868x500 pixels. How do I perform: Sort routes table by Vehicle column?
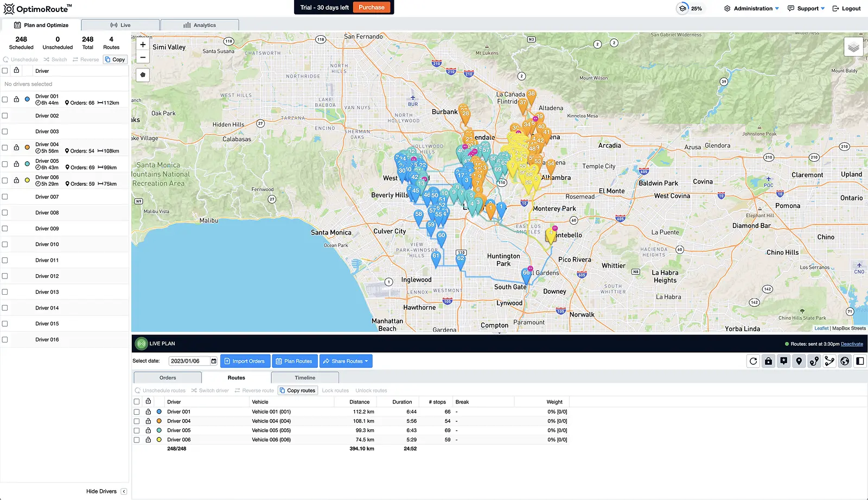[260, 402]
